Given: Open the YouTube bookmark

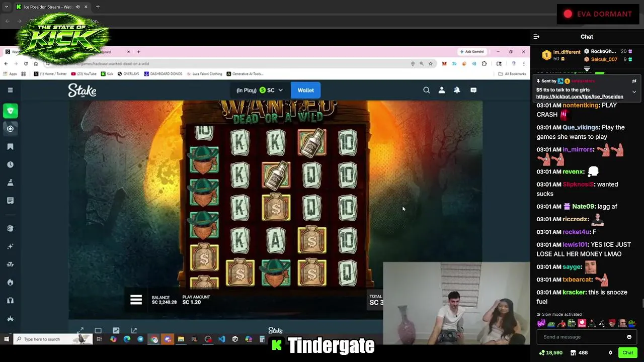Looking at the screenshot, I should [84, 74].
